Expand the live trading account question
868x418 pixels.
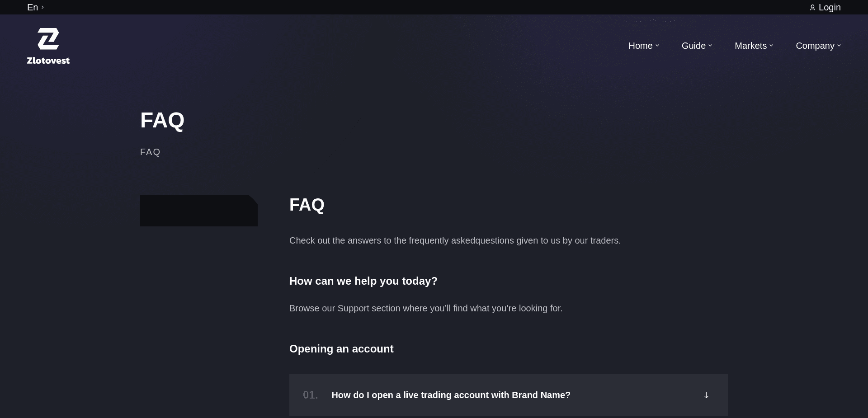(x=451, y=395)
